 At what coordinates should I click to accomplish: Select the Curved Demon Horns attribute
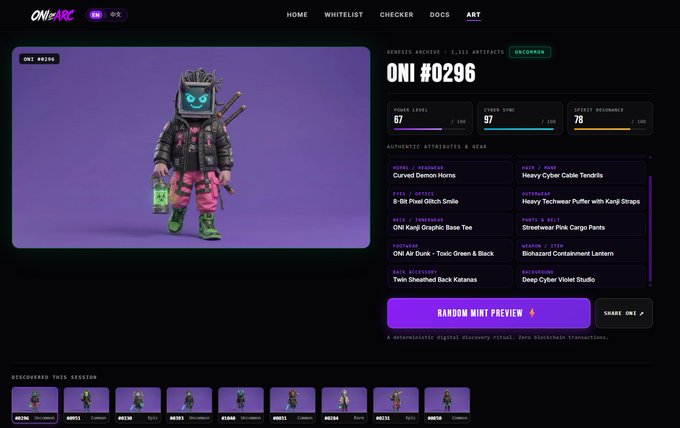[x=450, y=172]
